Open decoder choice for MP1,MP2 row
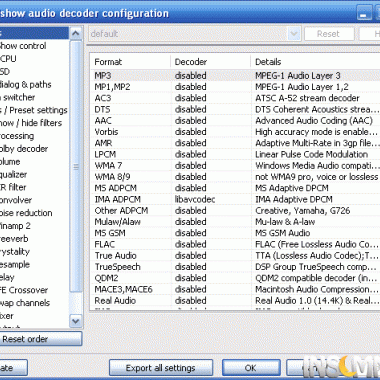 (191, 87)
